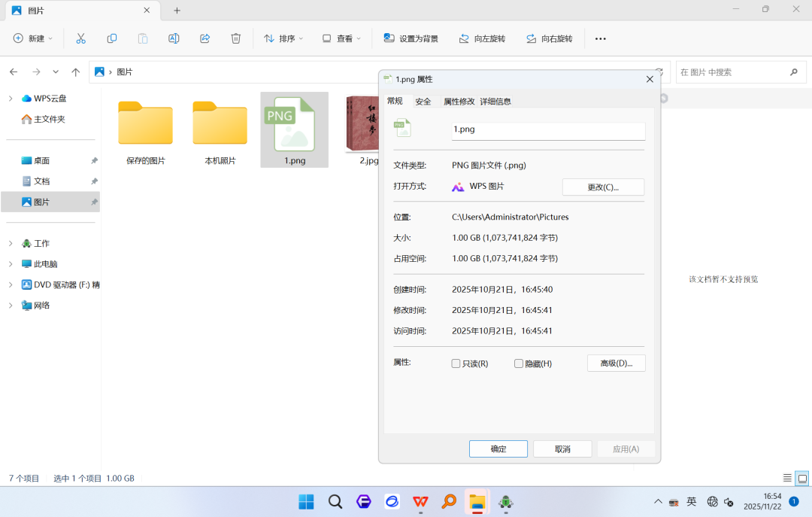This screenshot has height=517, width=812.
Task: Switch to the 安全 tab
Action: 423,102
